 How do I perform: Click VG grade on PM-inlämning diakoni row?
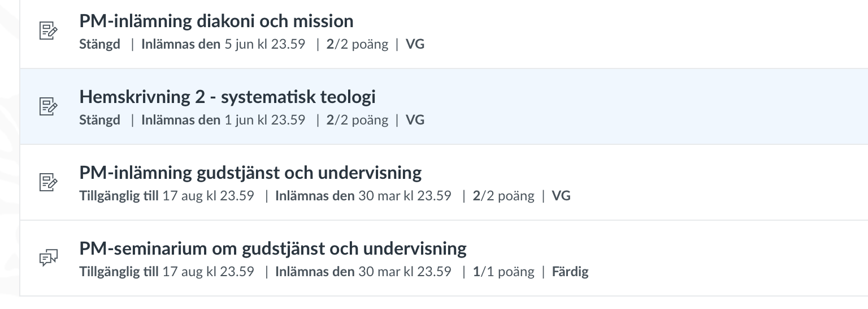(x=415, y=44)
